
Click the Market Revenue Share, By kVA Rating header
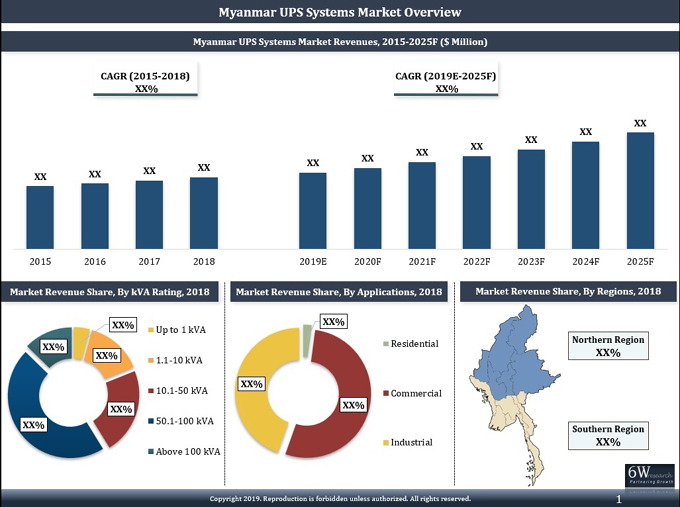(110, 292)
